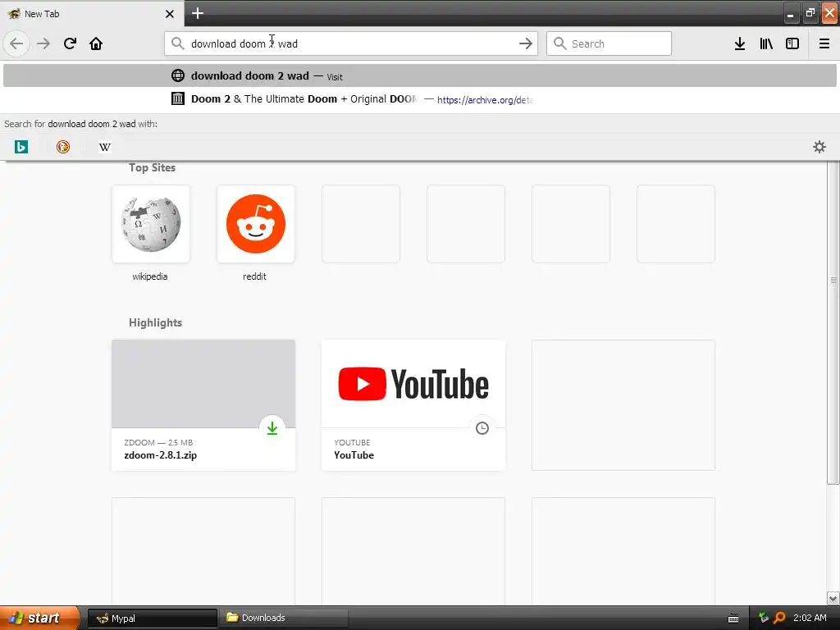
Task: Switch to Mypal taskbar button
Action: tap(152, 619)
